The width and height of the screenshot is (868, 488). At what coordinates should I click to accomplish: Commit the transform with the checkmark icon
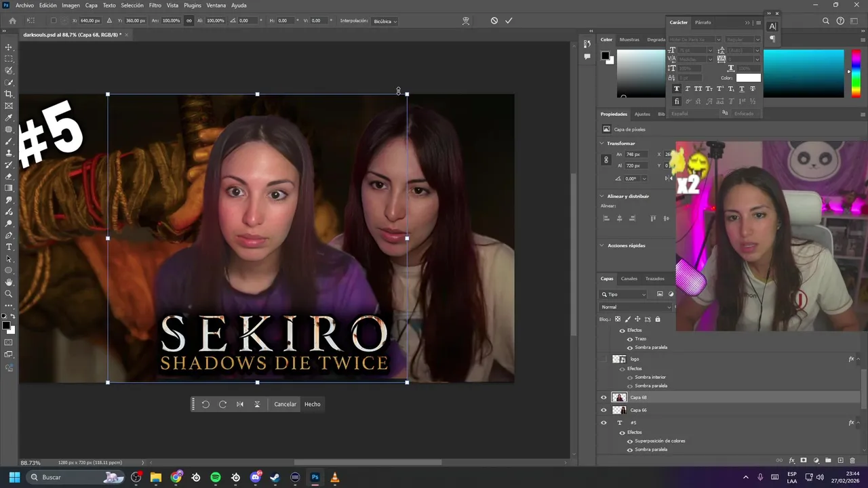click(x=509, y=21)
